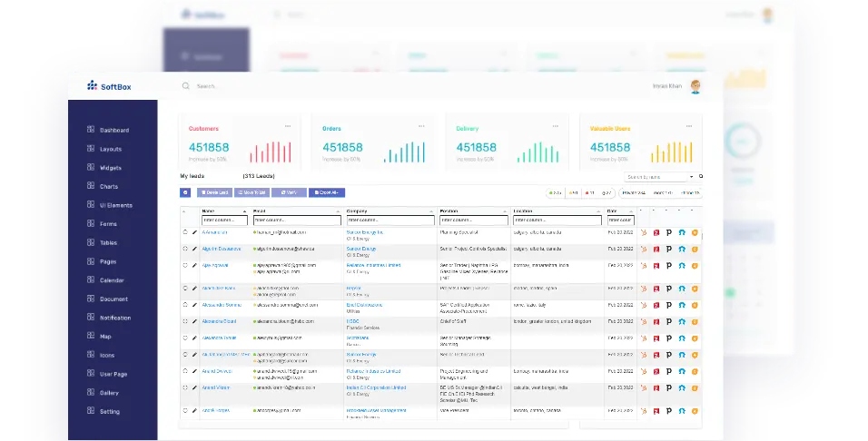Open the Search by name dropdown arrow
The width and height of the screenshot is (868, 441).
692,177
